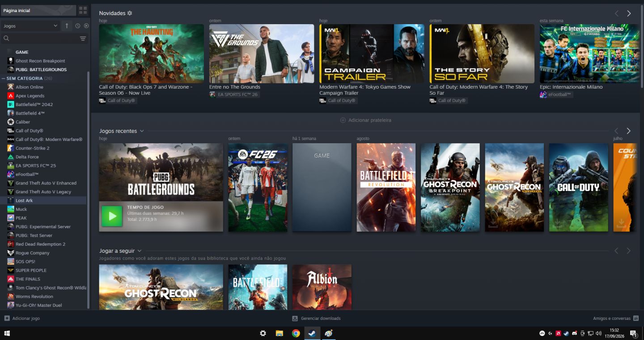Select Página inicial tab

(38, 10)
